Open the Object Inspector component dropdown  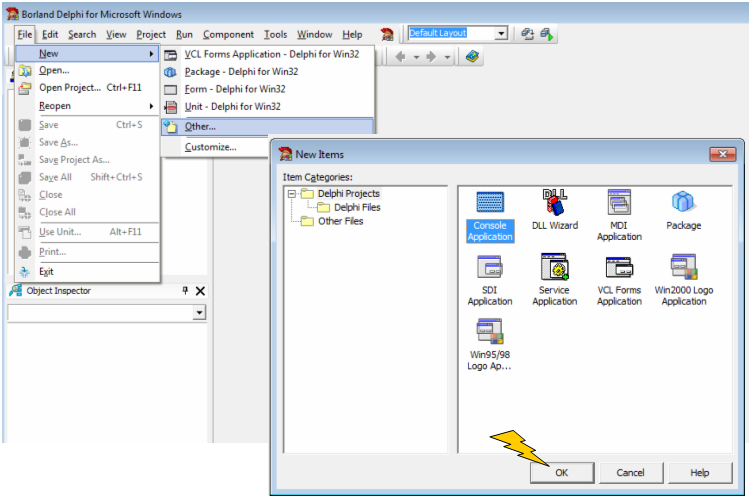(199, 313)
